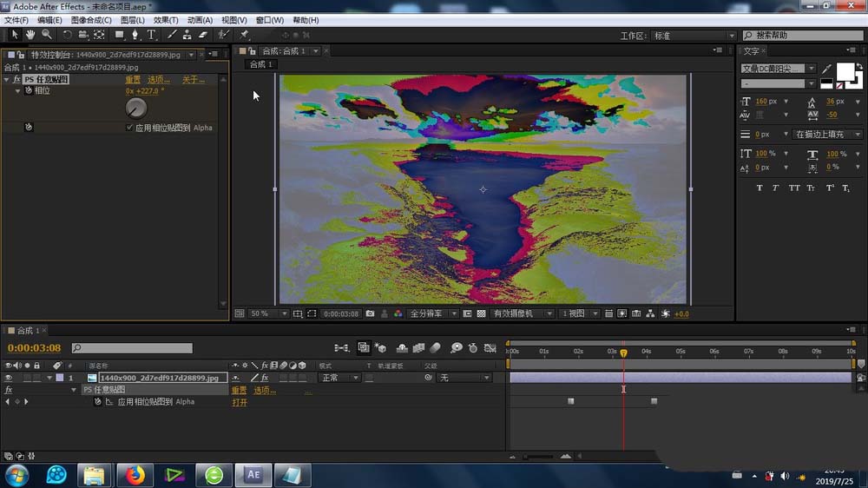The width and height of the screenshot is (868, 488).
Task: Select the Clone Stamp tool
Action: point(187,35)
